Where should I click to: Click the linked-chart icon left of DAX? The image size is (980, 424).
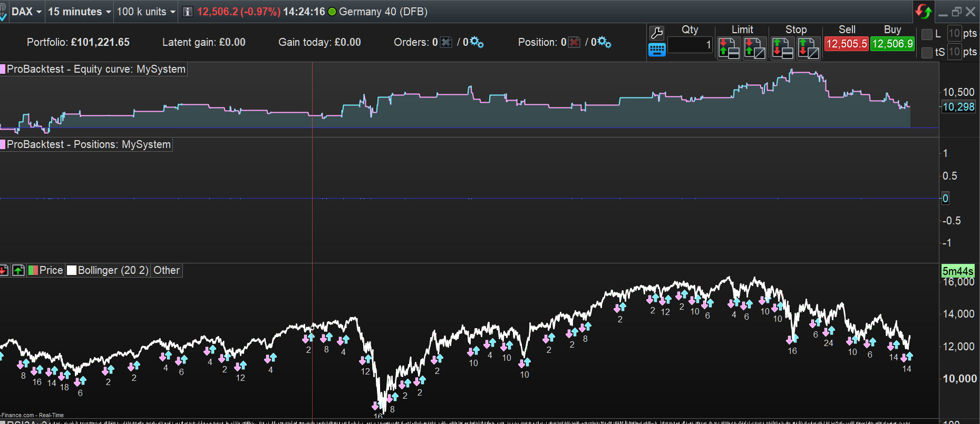pyautogui.click(x=3, y=13)
